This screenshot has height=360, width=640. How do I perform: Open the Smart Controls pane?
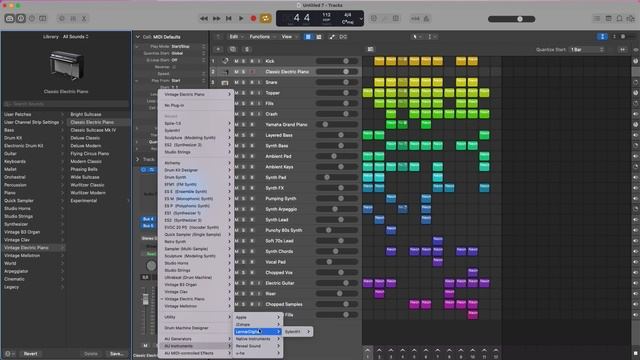click(x=62, y=19)
